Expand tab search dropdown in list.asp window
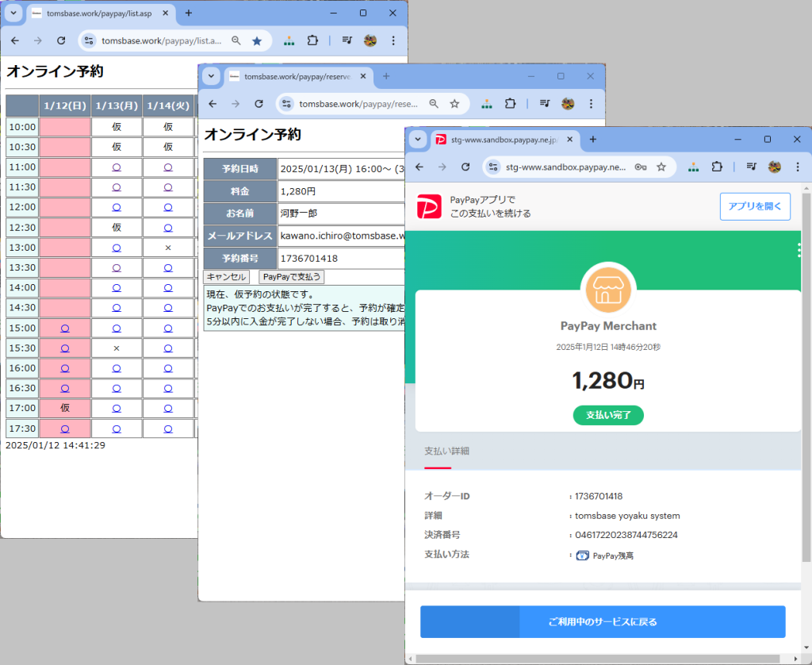Screen dimensions: 812x665 tap(13, 13)
